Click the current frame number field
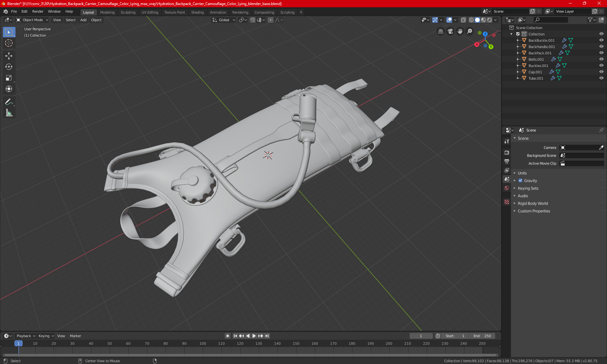Image resolution: width=607 pixels, height=364 pixels. 421,336
